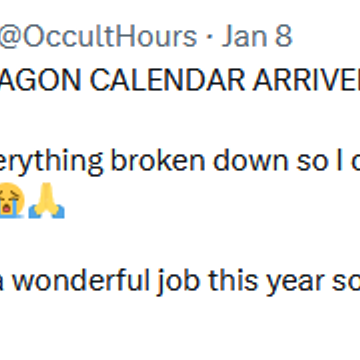The image size is (360, 360).
Task: Click the word down in the tweet text
Action: coord(251,161)
